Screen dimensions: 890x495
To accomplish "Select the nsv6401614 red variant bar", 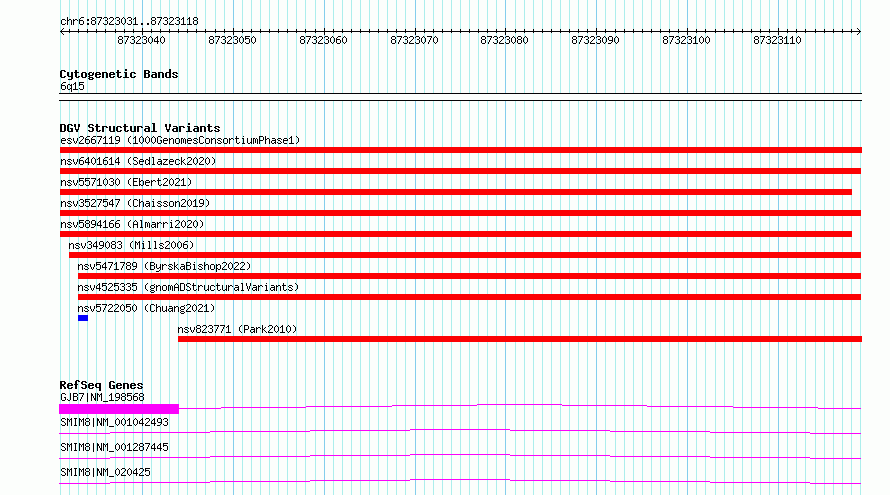I will click(460, 171).
